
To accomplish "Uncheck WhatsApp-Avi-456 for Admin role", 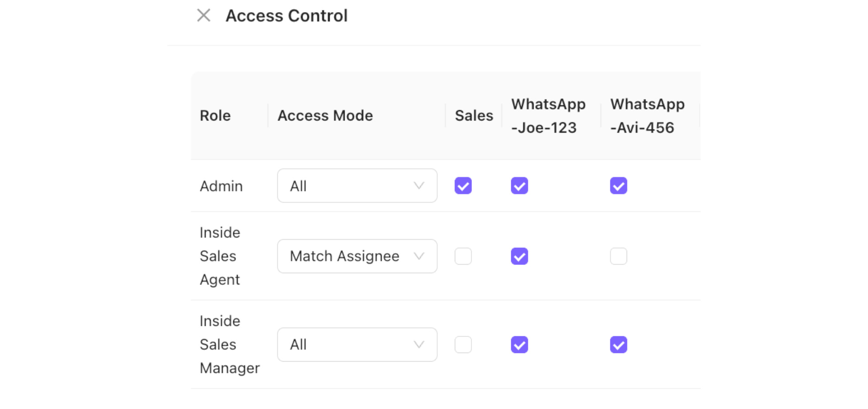I will click(619, 186).
